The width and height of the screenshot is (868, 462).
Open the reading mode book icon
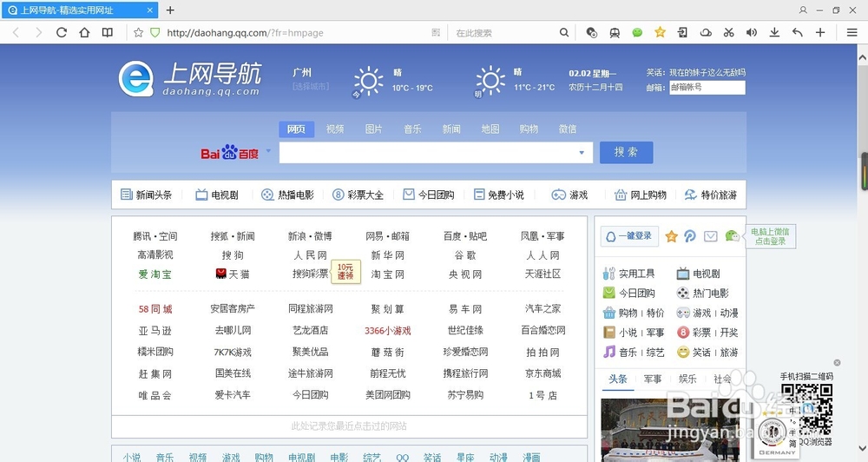(x=108, y=33)
